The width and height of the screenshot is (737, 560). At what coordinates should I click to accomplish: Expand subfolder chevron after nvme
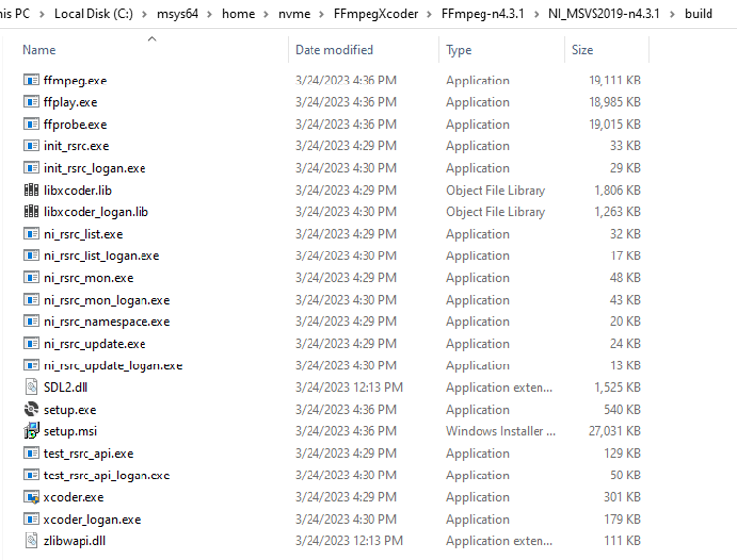pos(322,14)
